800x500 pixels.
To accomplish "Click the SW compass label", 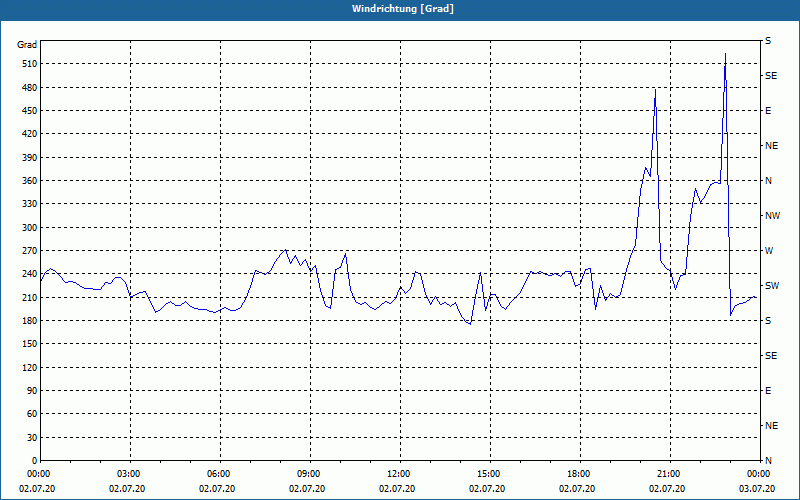I will pos(772,286).
